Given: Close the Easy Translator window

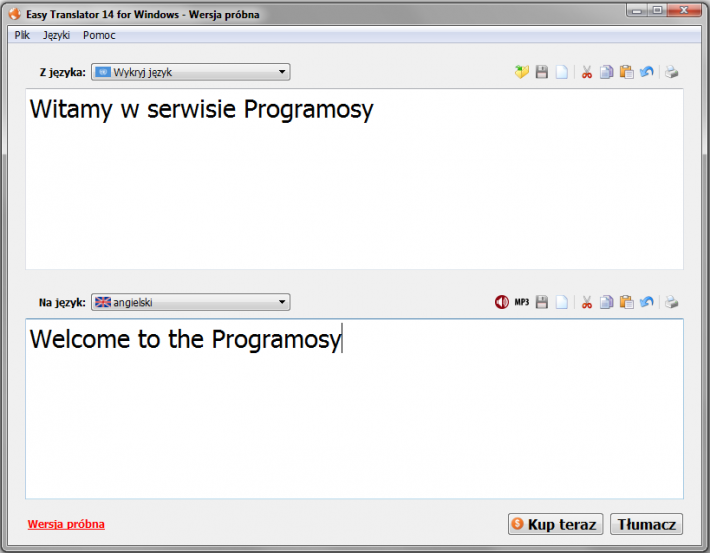Looking at the screenshot, I should (x=684, y=10).
